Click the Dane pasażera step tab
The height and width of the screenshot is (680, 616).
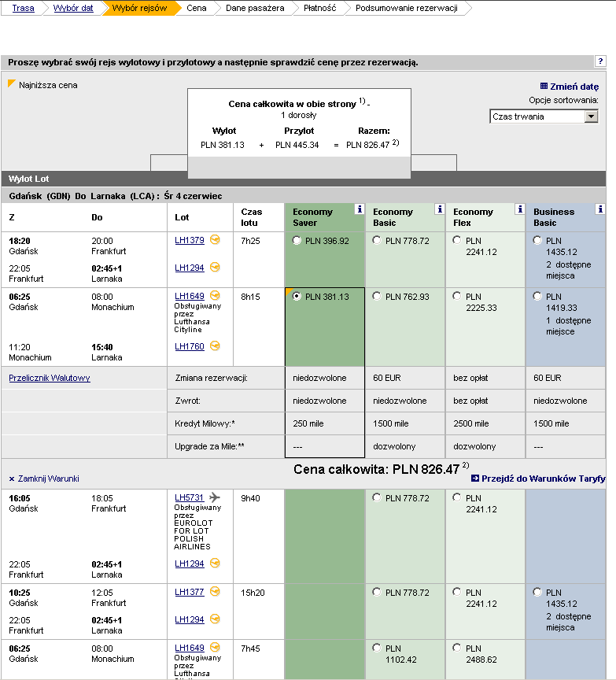tap(255, 8)
